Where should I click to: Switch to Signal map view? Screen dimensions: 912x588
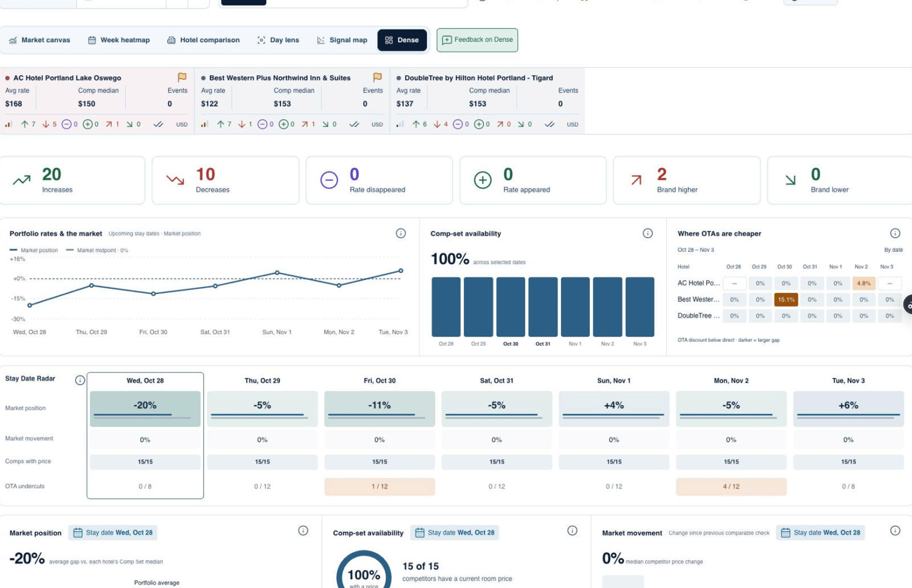pyautogui.click(x=343, y=40)
